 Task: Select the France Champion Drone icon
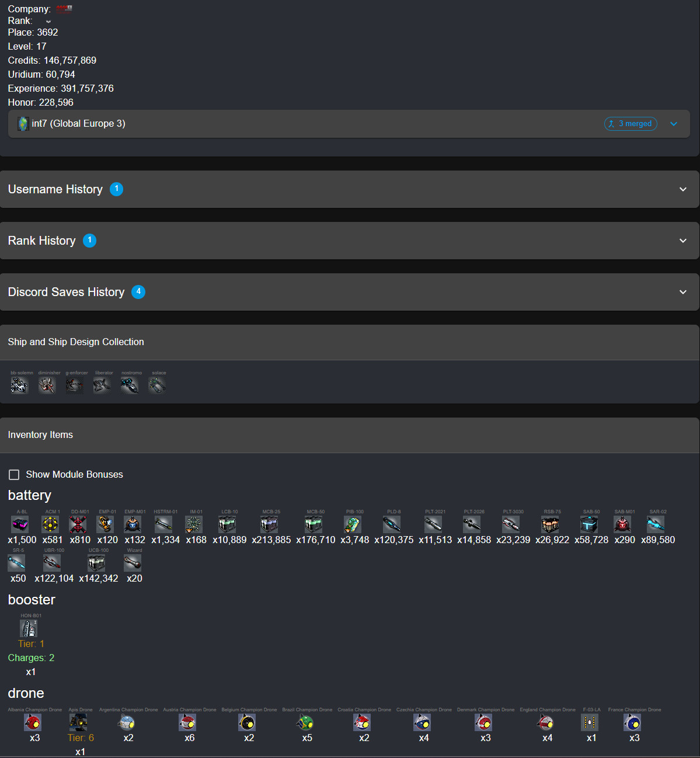[x=632, y=722]
